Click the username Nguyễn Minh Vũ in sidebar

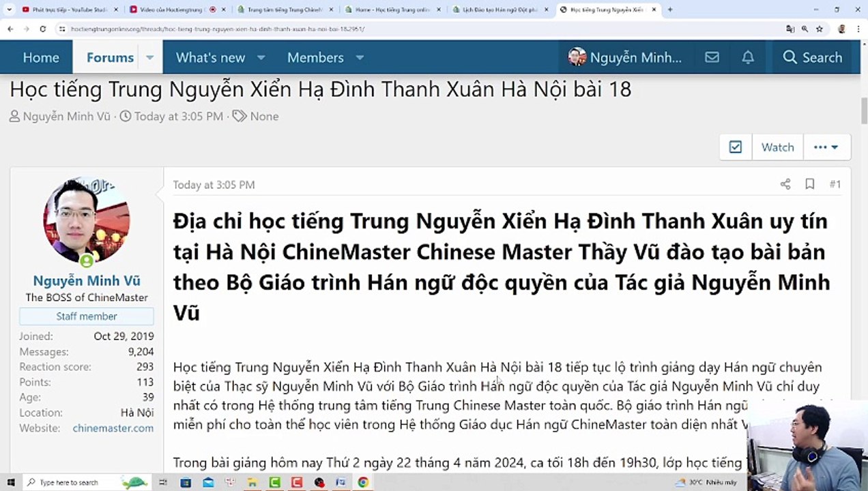click(87, 281)
